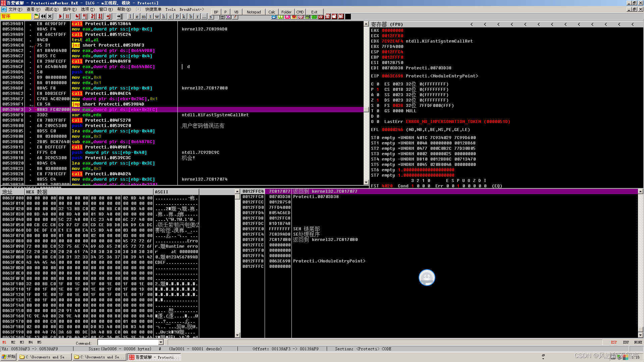Viewport: 644px width, 362px height.
Task: Click the open file folder toolbar icon
Action: point(36,16)
